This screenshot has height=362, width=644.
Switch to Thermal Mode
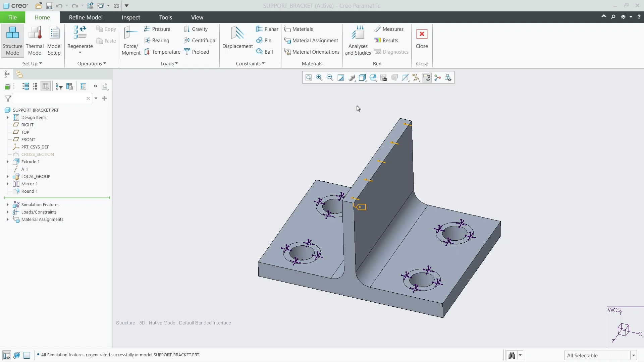[35, 41]
